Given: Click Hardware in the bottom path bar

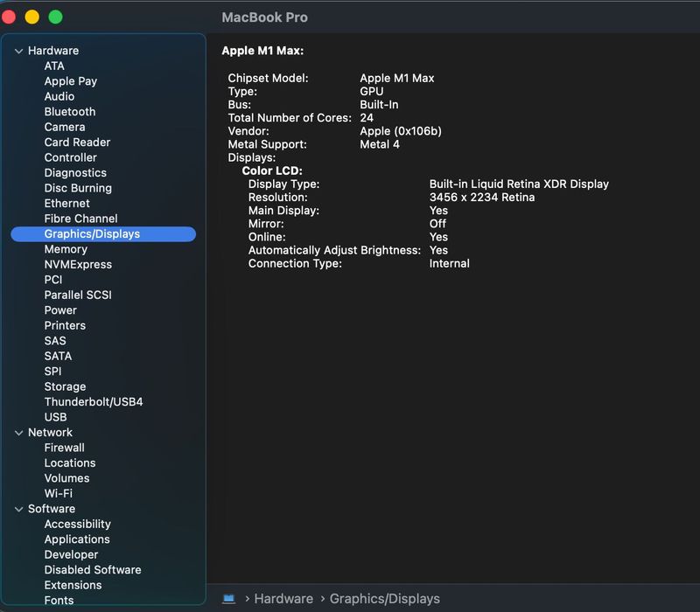Looking at the screenshot, I should point(283,599).
